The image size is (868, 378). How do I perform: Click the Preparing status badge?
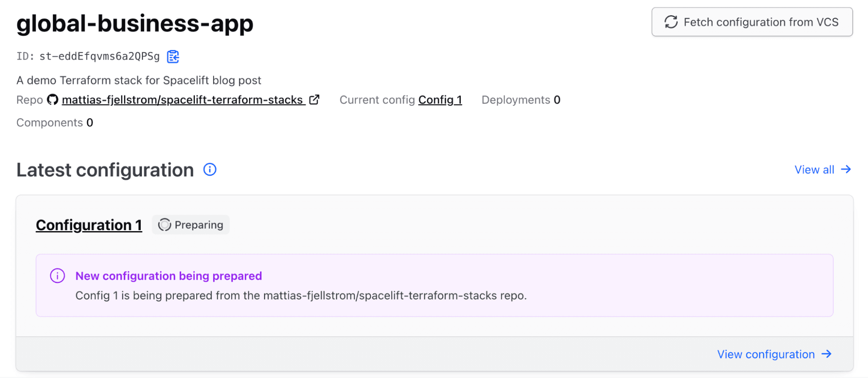pos(191,225)
